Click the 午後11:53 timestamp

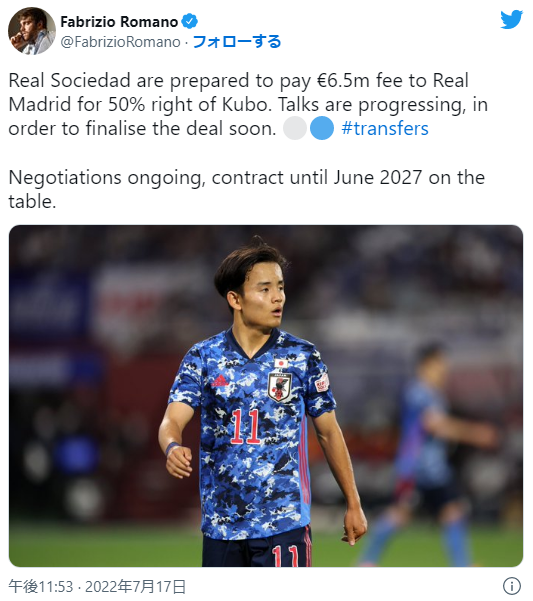click(x=41, y=586)
